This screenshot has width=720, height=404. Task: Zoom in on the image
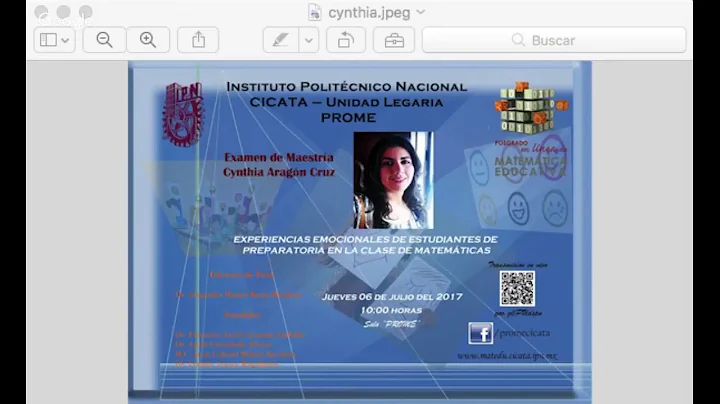point(148,40)
